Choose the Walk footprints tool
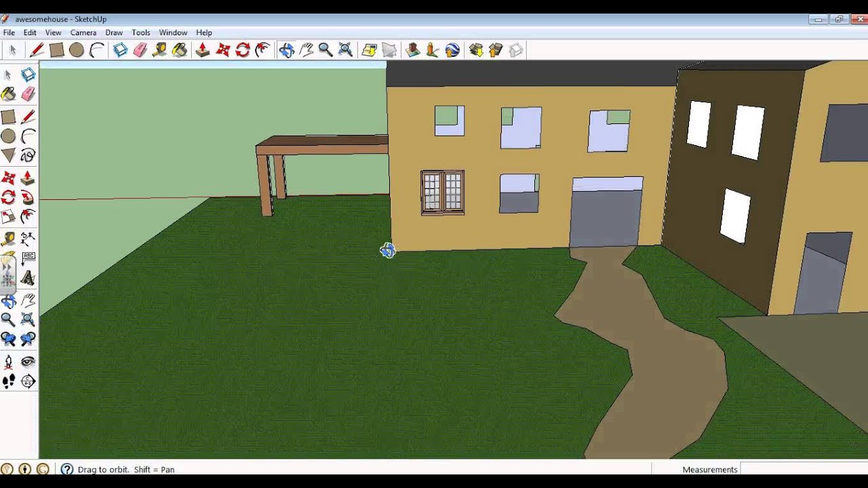Image resolution: width=868 pixels, height=488 pixels. 8,382
